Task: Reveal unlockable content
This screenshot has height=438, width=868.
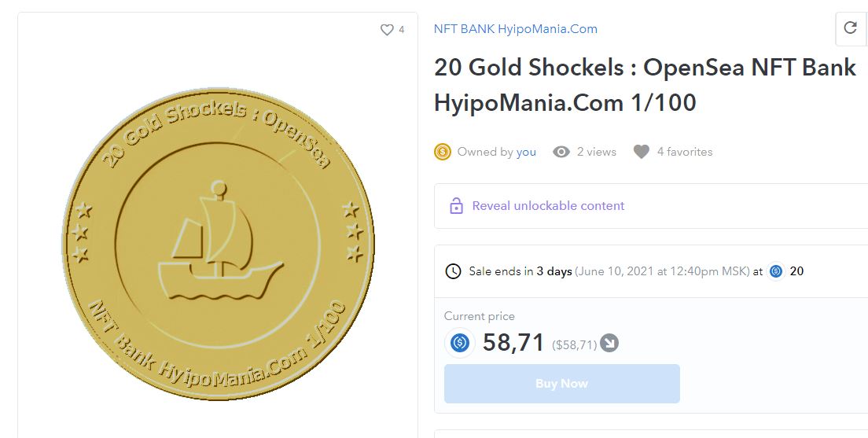Action: click(548, 206)
